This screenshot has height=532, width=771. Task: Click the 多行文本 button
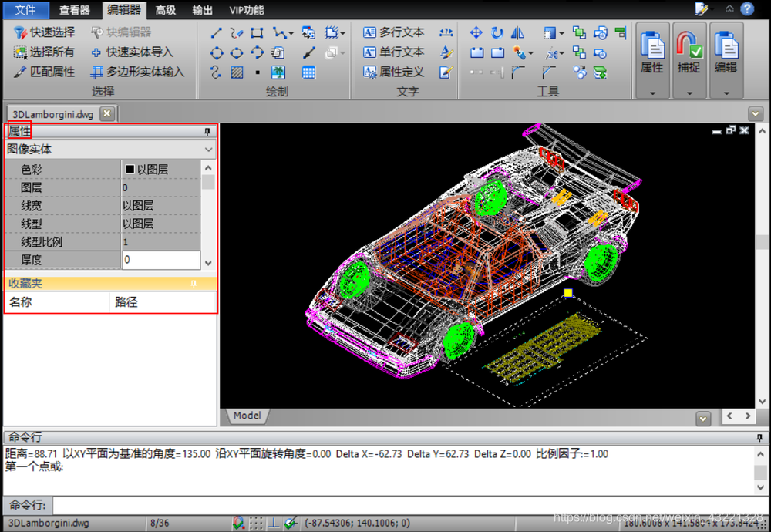393,32
